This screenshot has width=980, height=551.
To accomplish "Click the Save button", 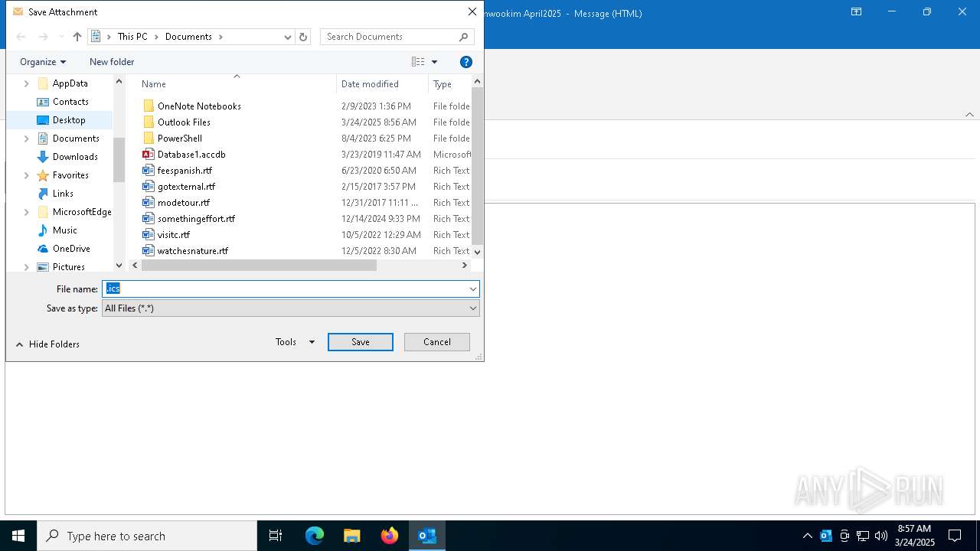I will pyautogui.click(x=361, y=342).
